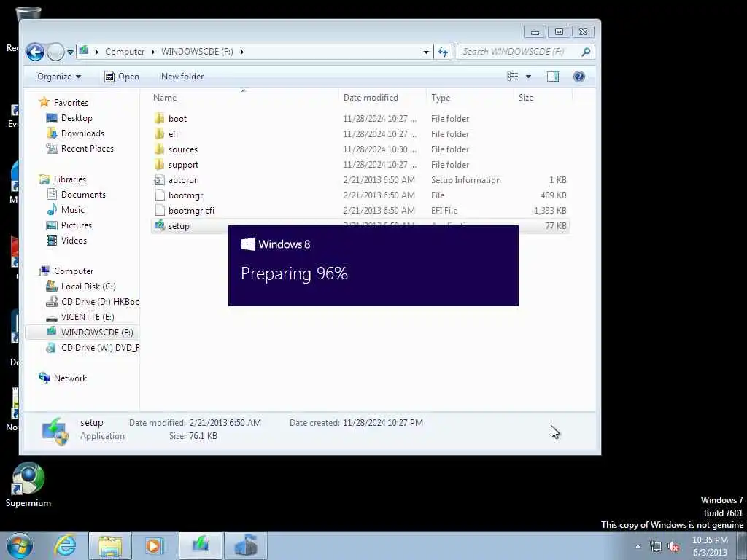Open Recent Places under Favorites
Screen dimensions: 747x560
[88, 149]
